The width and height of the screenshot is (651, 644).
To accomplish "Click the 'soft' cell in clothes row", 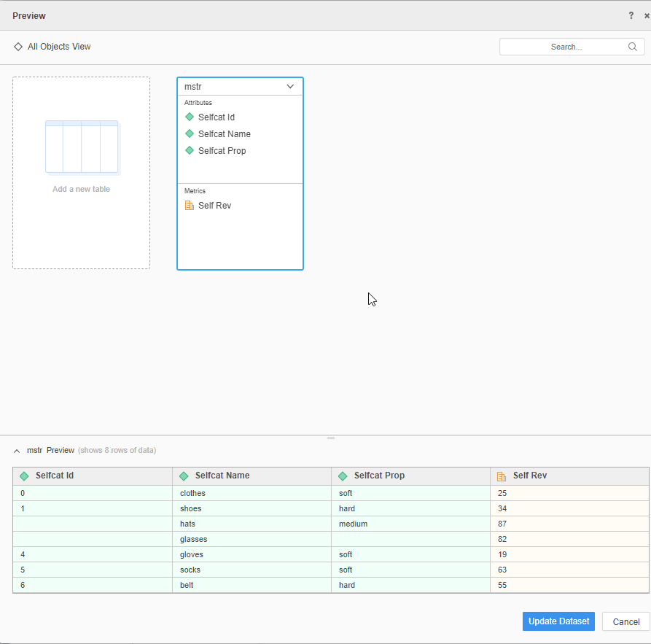I will (x=411, y=493).
